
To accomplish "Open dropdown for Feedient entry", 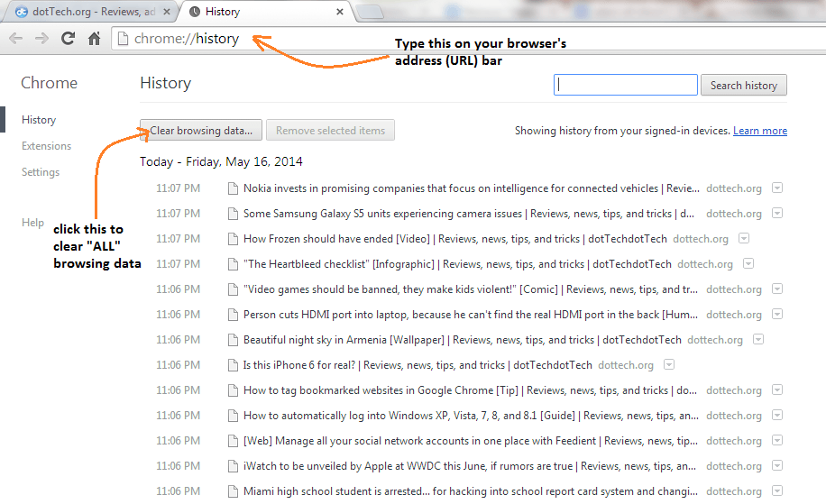I will pos(777,440).
